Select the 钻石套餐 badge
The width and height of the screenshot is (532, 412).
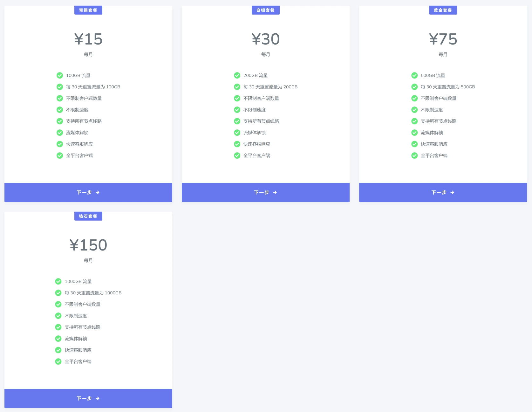(x=88, y=216)
